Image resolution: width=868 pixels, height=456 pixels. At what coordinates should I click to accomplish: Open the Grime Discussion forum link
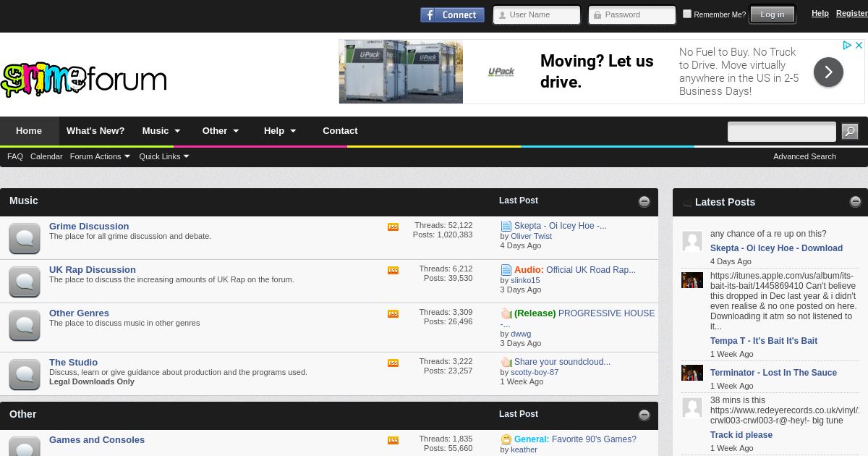[89, 227]
